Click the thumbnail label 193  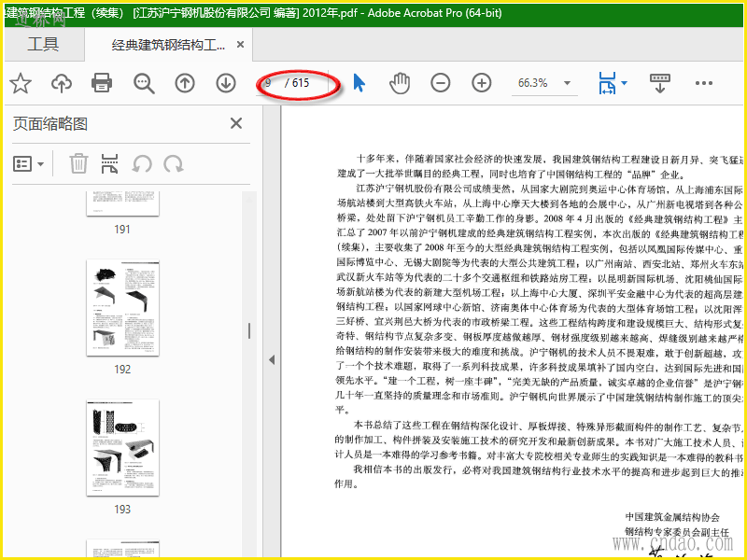click(x=122, y=509)
